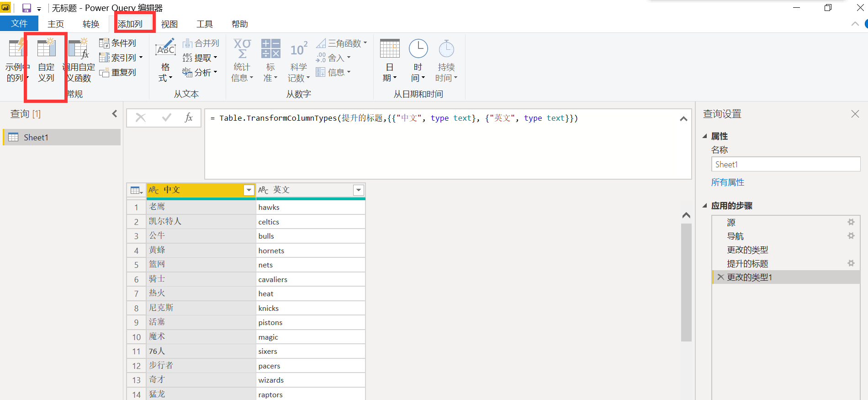The width and height of the screenshot is (868, 400).
Task: Collapse the Applied Steps (应用的步骤) section
Action: coord(704,206)
